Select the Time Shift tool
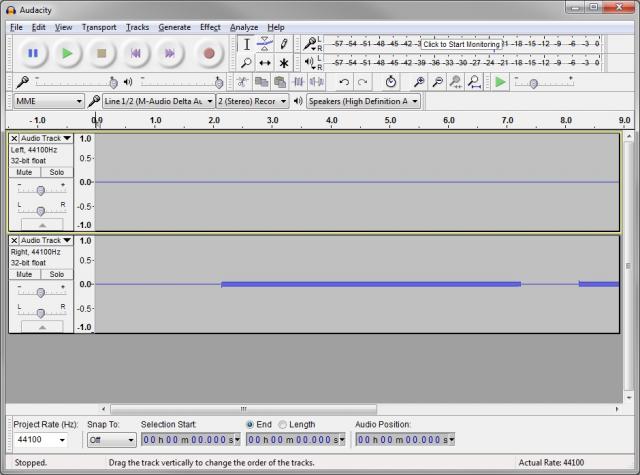The height and width of the screenshot is (475, 640). (x=264, y=62)
